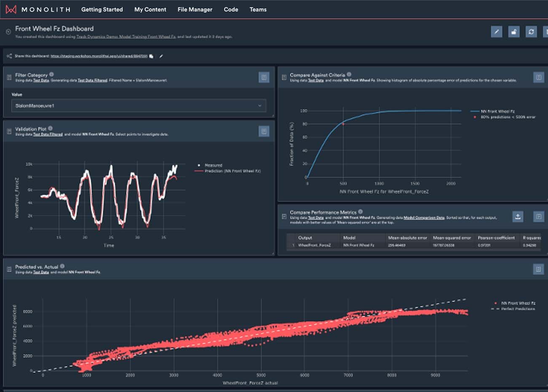Toggle Perfect Predictions legend entry
The height and width of the screenshot is (392, 548).
pos(513,309)
